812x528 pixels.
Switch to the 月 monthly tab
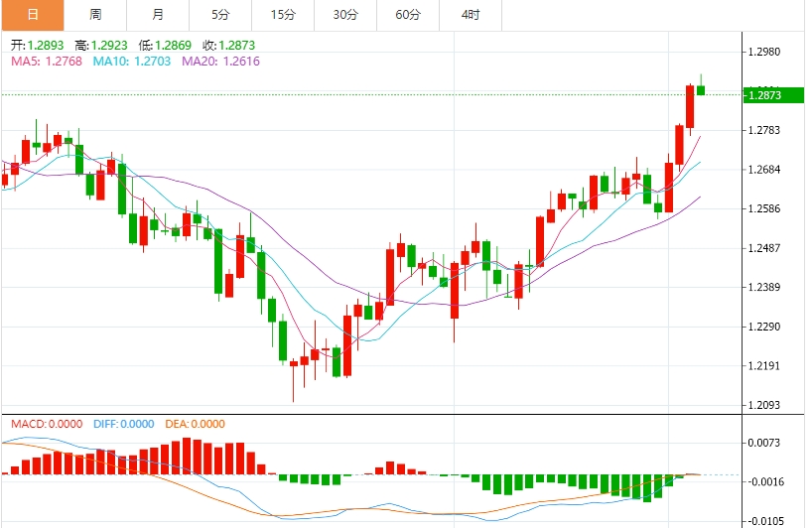158,15
